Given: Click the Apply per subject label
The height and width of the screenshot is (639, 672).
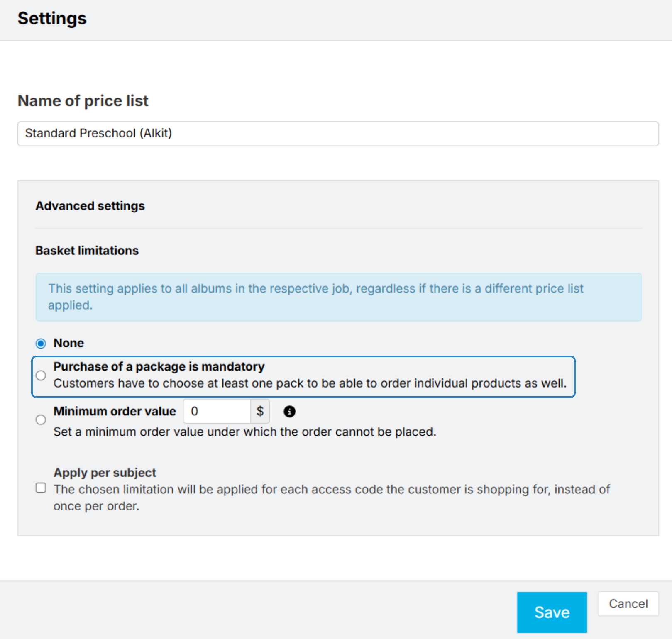Looking at the screenshot, I should point(105,473).
